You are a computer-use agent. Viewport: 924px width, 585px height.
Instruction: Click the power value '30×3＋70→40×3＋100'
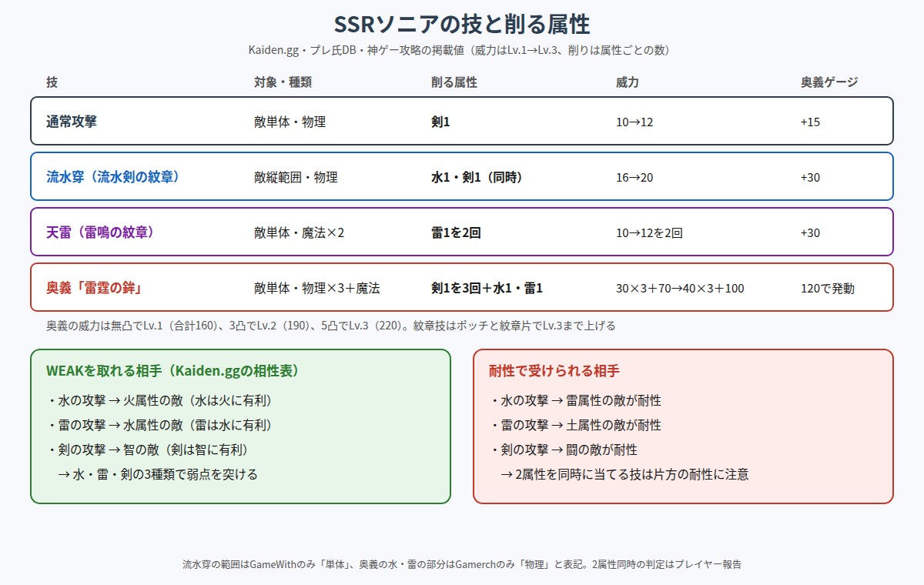click(680, 289)
